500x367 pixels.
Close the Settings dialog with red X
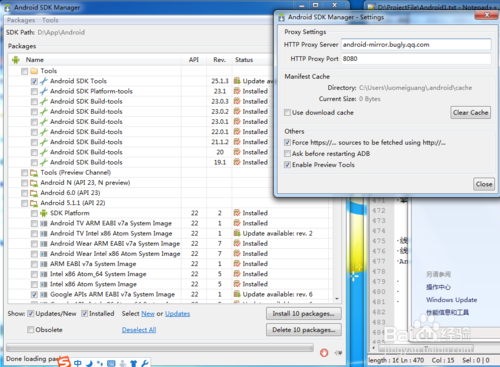click(487, 15)
